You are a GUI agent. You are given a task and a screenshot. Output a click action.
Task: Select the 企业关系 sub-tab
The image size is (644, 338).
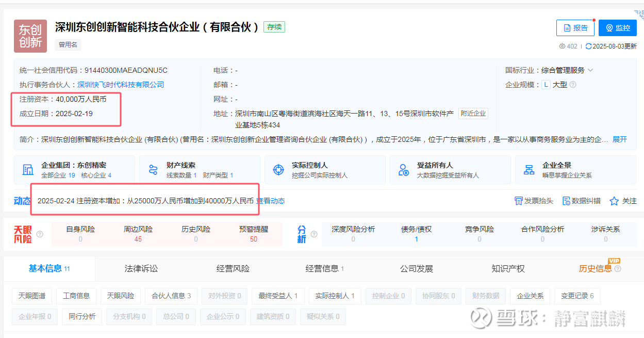coord(530,296)
